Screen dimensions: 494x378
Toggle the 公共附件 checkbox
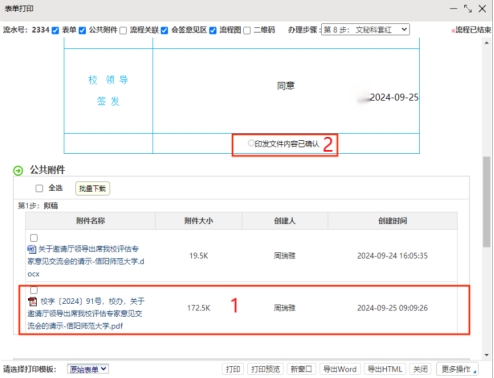click(82, 30)
